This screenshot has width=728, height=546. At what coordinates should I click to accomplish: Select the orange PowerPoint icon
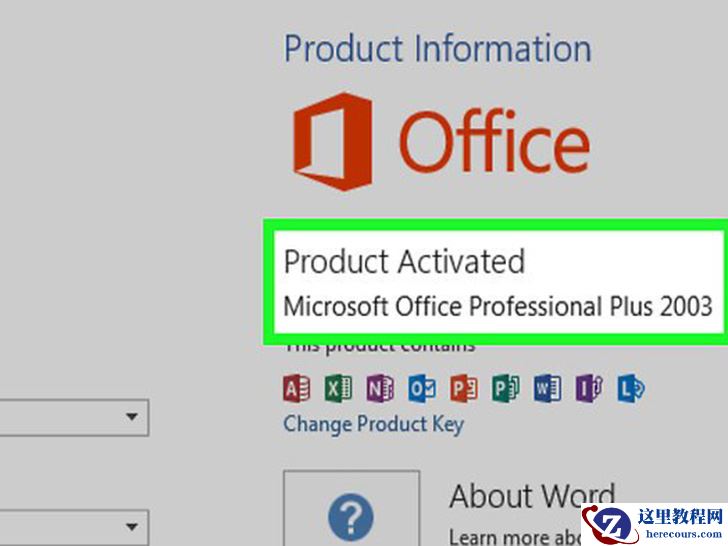pos(464,388)
